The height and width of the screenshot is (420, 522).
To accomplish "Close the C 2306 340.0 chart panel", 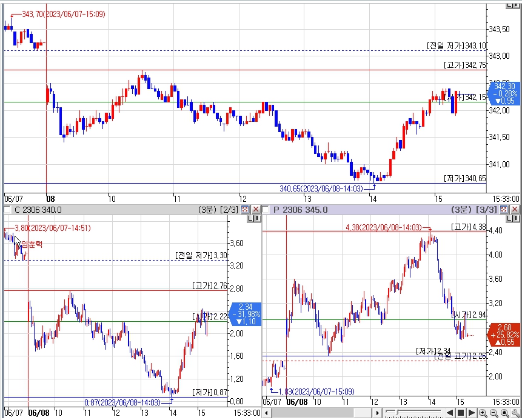I will (256, 210).
